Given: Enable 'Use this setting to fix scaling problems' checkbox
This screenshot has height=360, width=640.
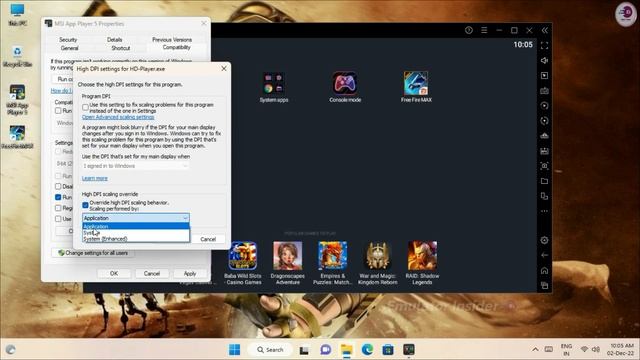Looking at the screenshot, I should [85, 107].
